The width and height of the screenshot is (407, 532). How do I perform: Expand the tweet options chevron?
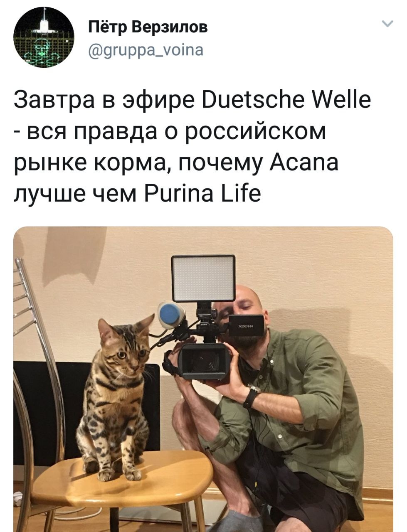(387, 24)
